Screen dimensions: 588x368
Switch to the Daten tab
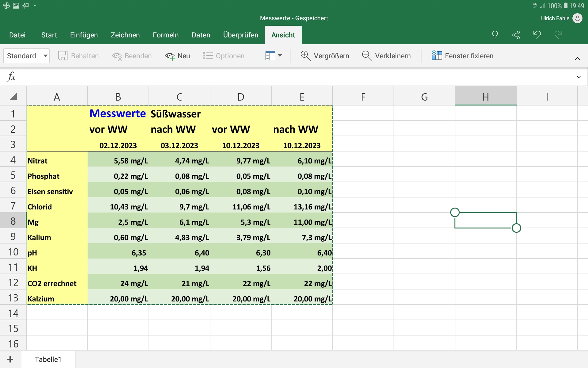201,35
